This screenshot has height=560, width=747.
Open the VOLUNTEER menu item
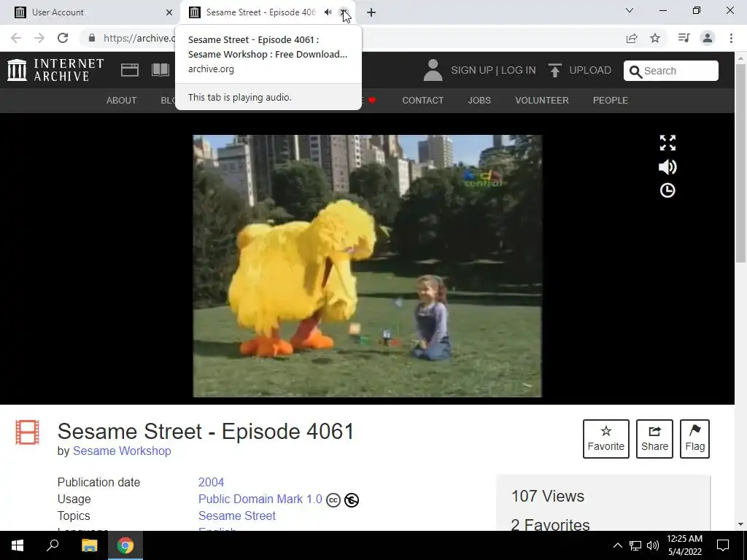point(542,101)
